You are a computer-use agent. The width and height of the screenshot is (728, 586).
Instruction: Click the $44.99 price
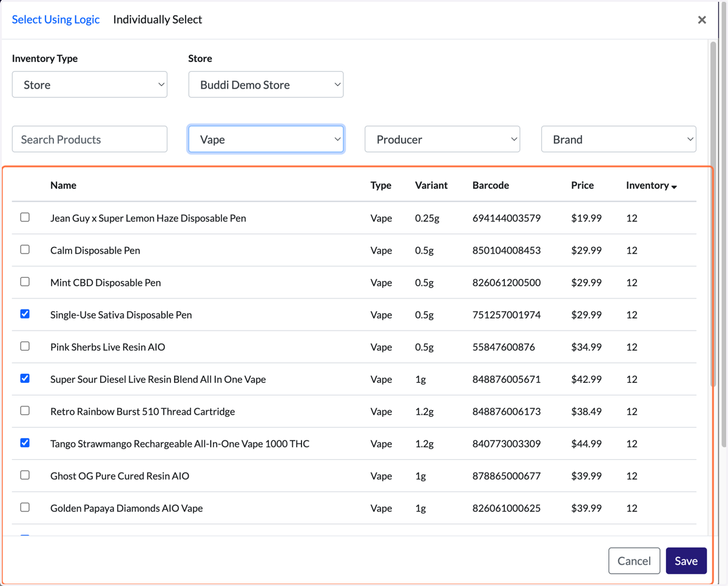(x=587, y=444)
